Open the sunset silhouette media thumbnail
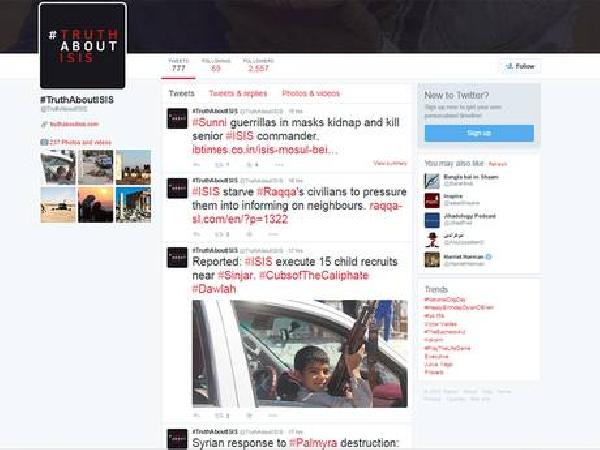Screen dimensions: 600x450 pos(96,205)
